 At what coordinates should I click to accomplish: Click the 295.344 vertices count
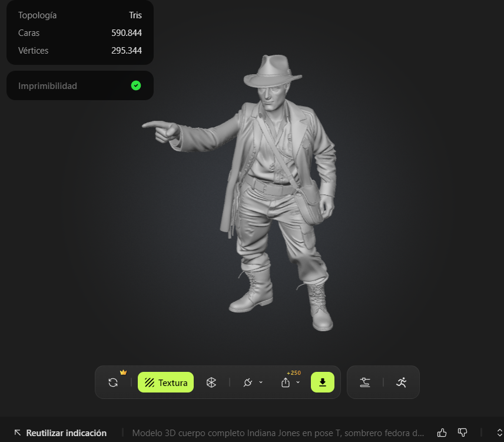(x=127, y=51)
